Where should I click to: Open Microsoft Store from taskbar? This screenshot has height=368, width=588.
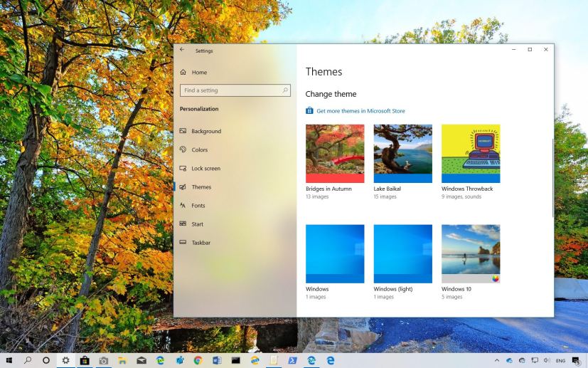pyautogui.click(x=85, y=360)
